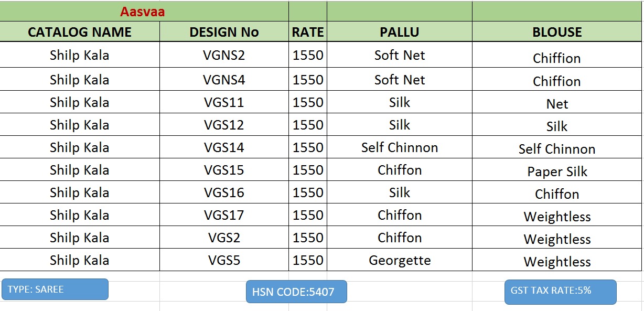Click the BLOUSE column header cell
Screen dimensions: 644x311
(x=557, y=32)
